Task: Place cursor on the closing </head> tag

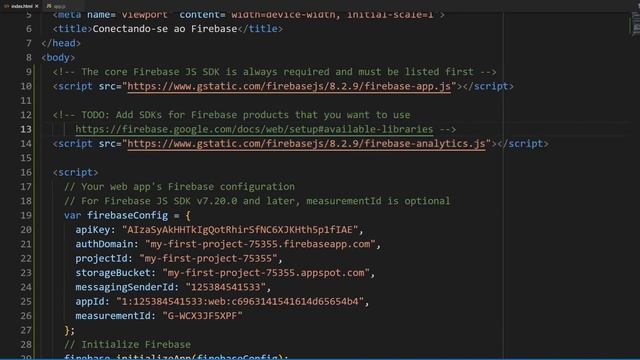Action: point(61,43)
